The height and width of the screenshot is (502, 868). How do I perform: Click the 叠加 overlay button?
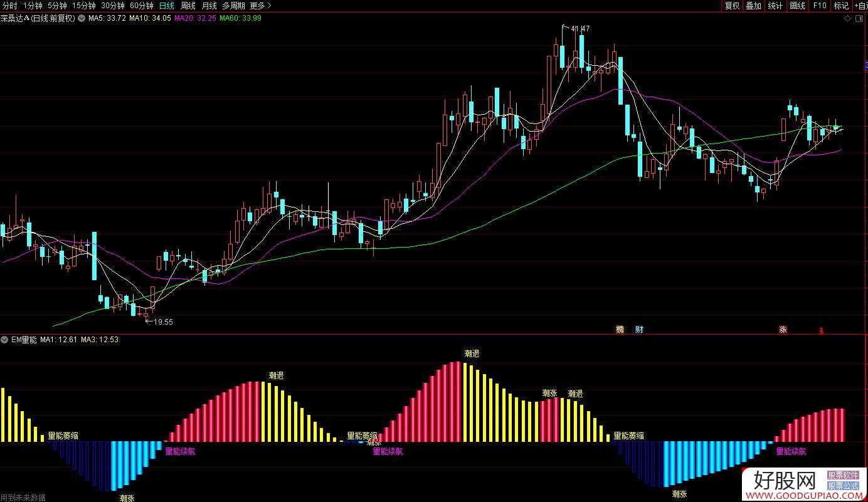click(x=753, y=6)
